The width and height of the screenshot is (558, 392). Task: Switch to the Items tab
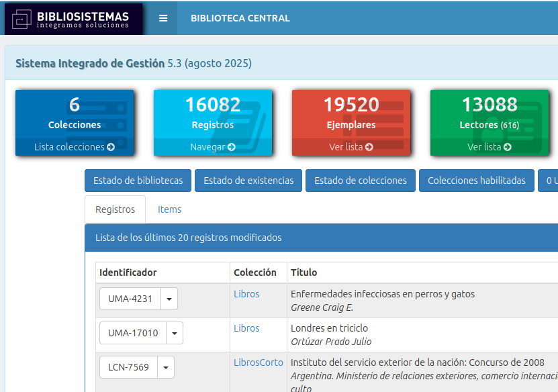coord(169,209)
